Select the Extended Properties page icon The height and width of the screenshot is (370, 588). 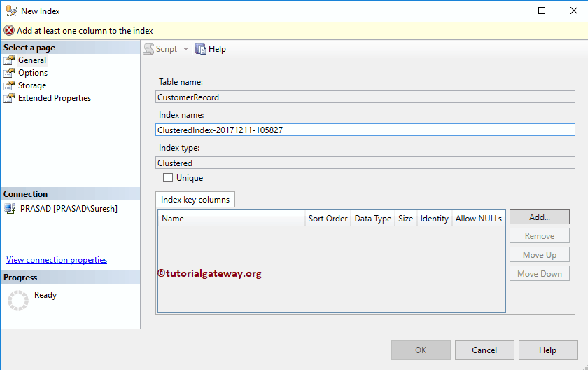9,98
